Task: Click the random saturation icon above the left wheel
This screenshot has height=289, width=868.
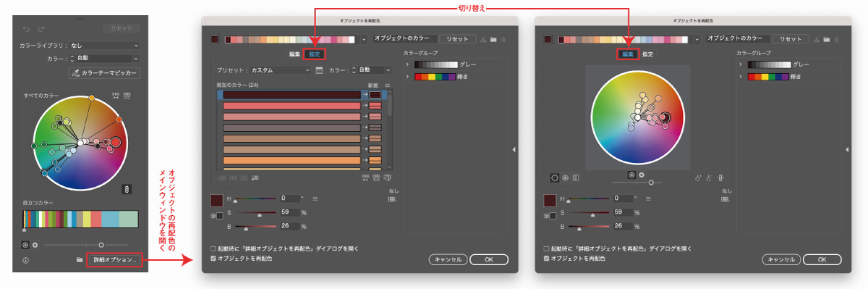Action: point(127,95)
